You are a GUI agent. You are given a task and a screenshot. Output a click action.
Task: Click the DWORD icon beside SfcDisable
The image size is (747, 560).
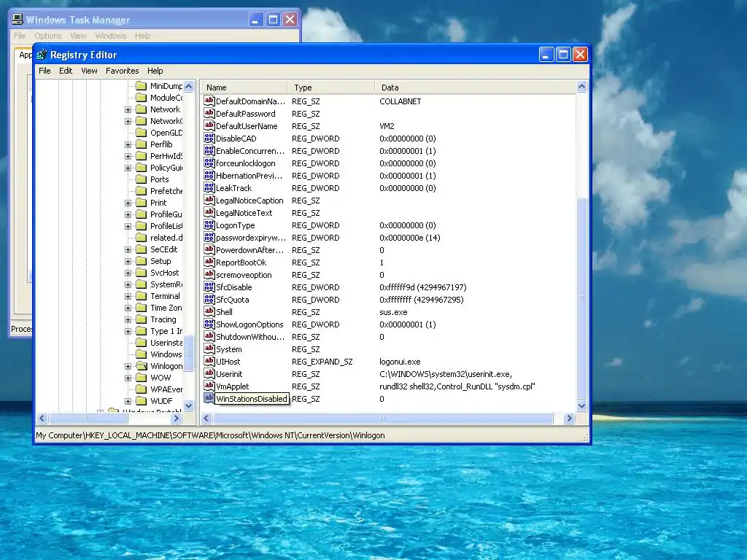pyautogui.click(x=209, y=287)
